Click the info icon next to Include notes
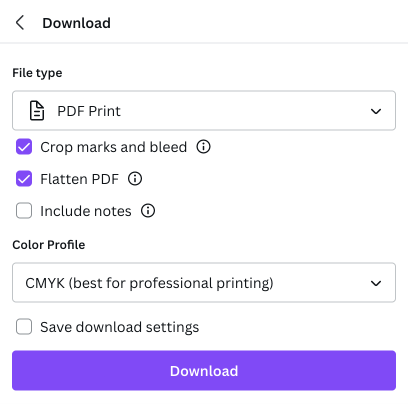Image resolution: width=408 pixels, height=404 pixels. pos(148,211)
